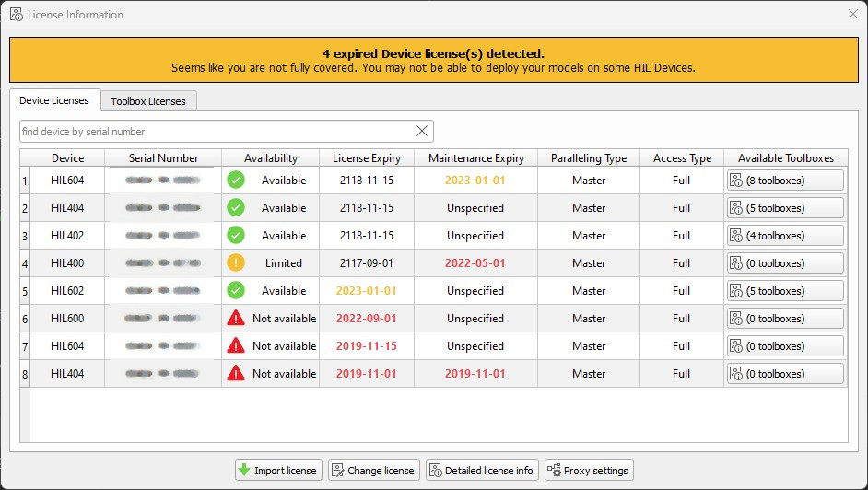This screenshot has height=490, width=868.
Task: Click the Import license button
Action: tap(277, 471)
